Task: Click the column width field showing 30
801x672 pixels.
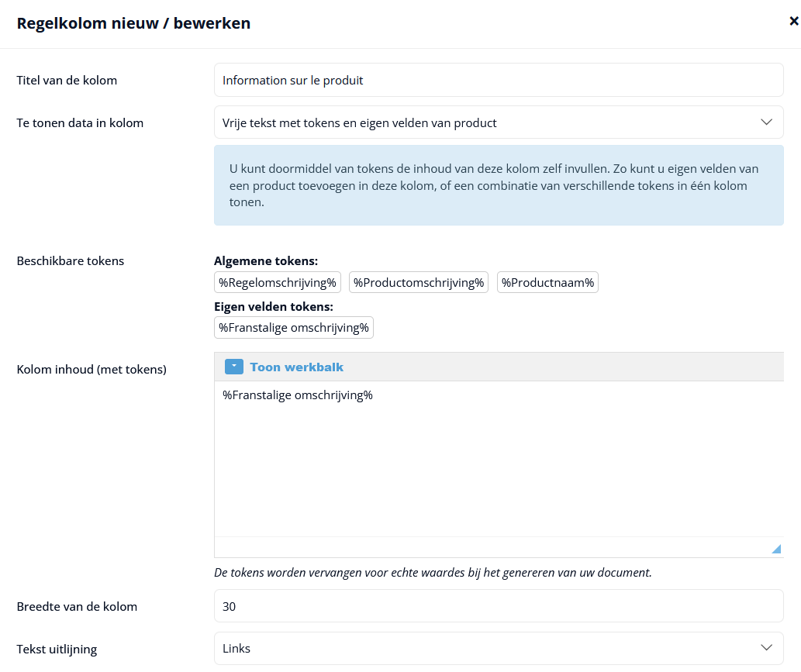Action: point(499,606)
